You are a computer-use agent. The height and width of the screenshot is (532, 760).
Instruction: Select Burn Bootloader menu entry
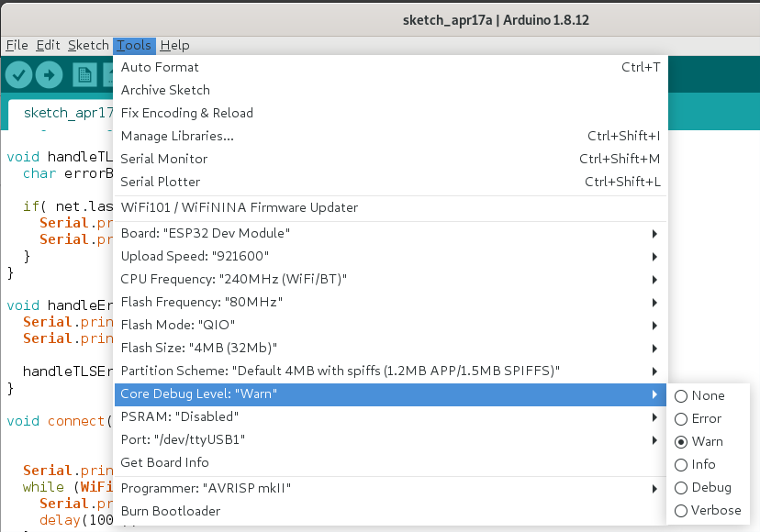coord(391,511)
